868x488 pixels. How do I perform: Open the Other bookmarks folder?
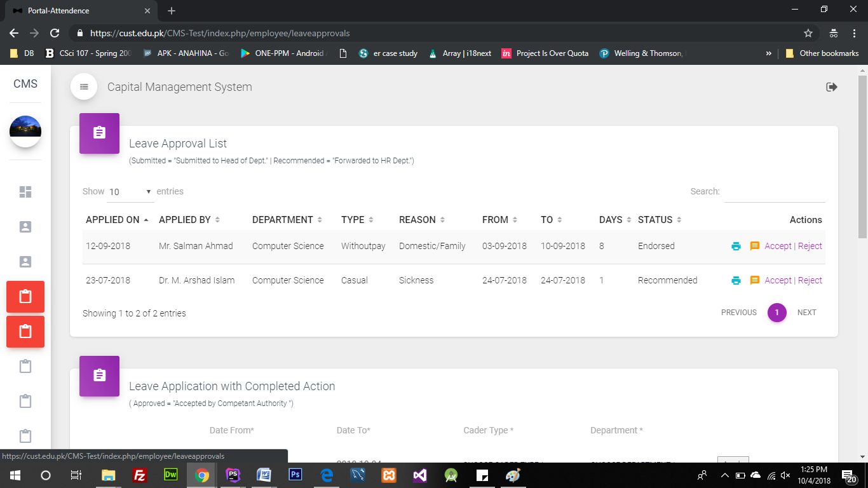pos(822,53)
